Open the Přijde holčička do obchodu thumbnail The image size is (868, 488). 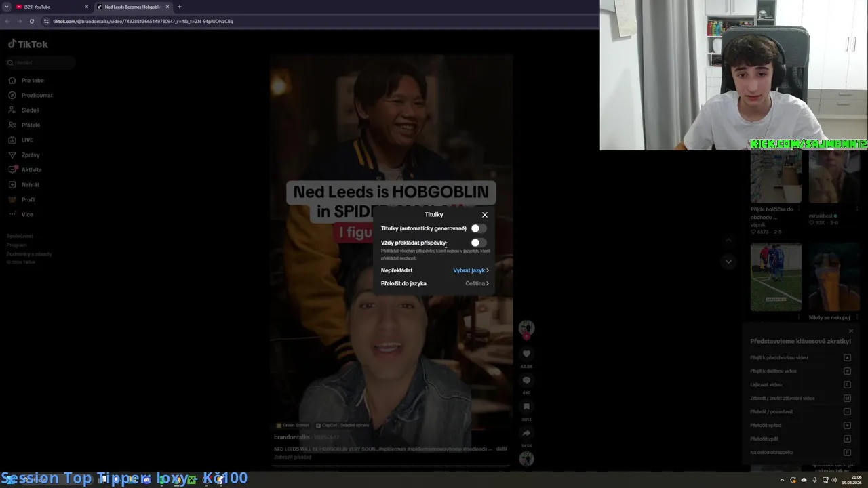point(776,177)
